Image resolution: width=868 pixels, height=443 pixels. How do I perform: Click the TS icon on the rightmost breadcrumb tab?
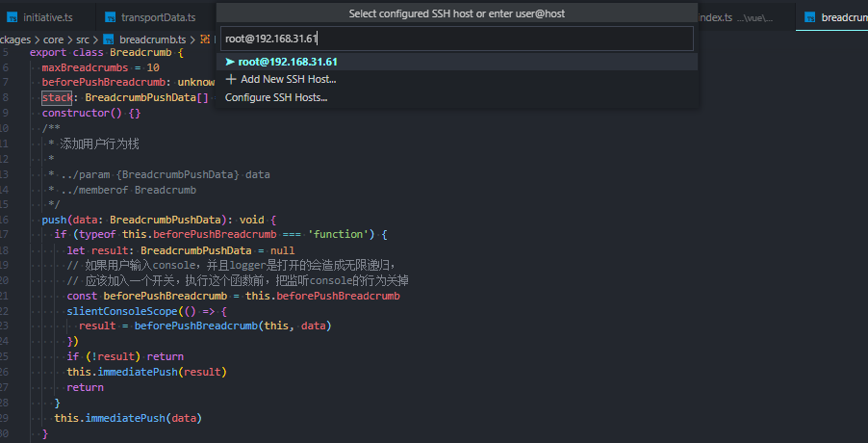[x=809, y=17]
